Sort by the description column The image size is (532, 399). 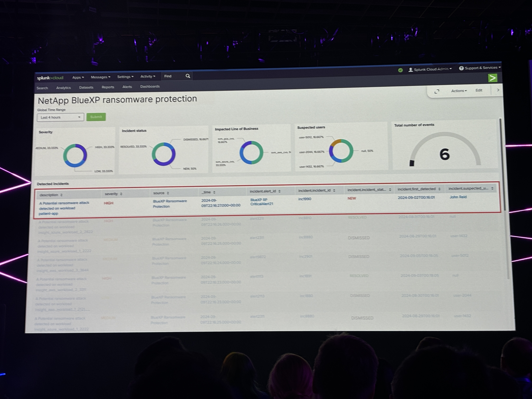51,195
